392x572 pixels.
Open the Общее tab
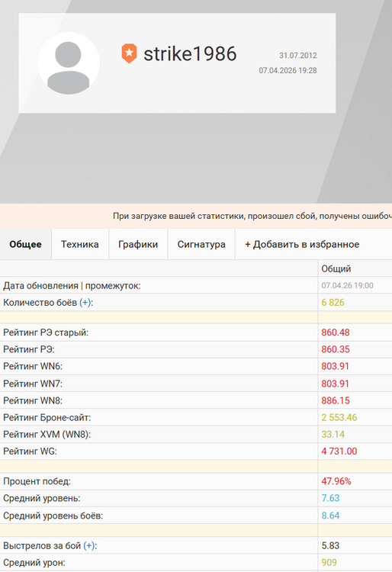[25, 244]
